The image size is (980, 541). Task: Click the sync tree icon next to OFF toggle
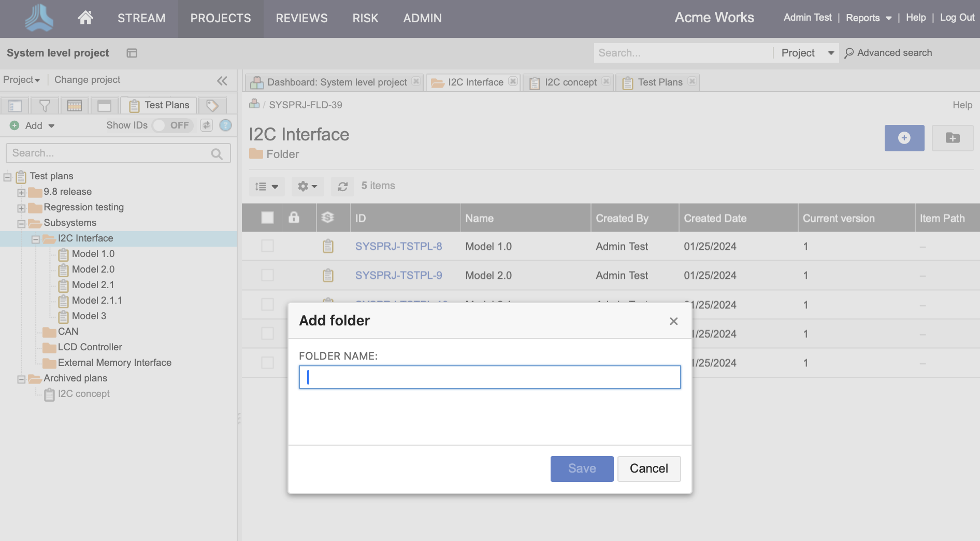(x=207, y=125)
